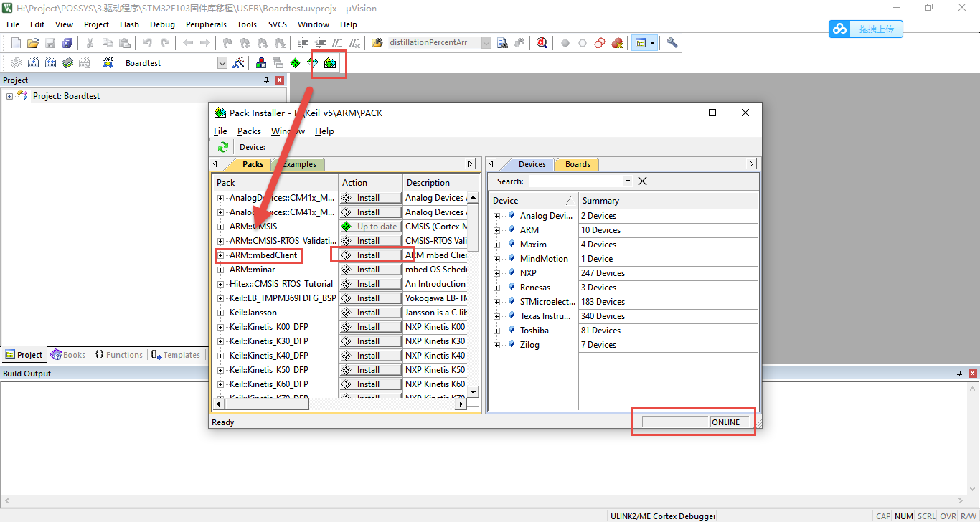Click the Rebuild all target files icon
The image size is (980, 522).
50,63
